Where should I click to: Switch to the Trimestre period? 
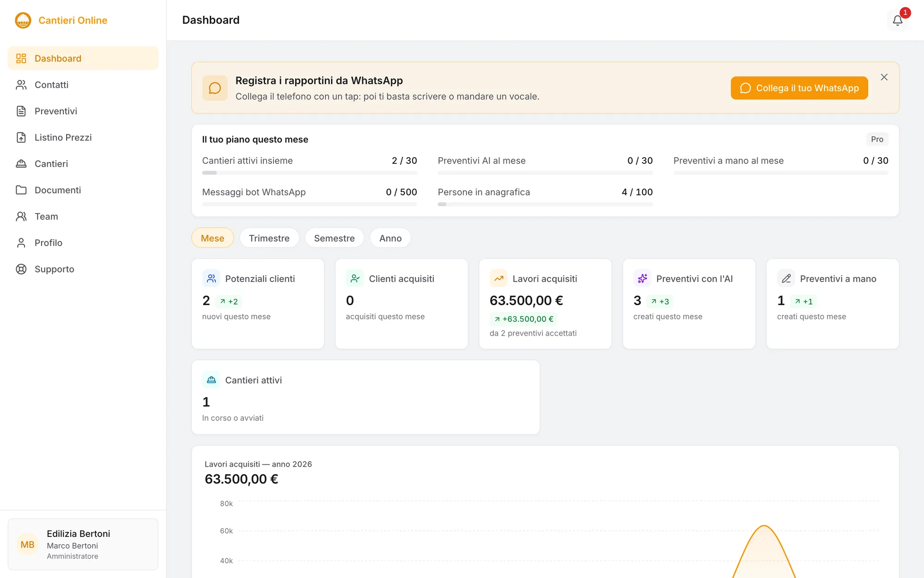pos(269,238)
